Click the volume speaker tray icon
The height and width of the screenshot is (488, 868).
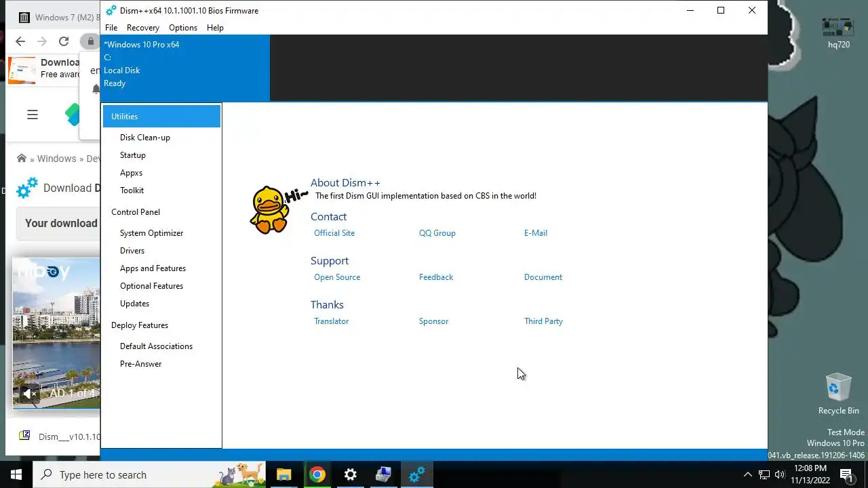point(779,474)
